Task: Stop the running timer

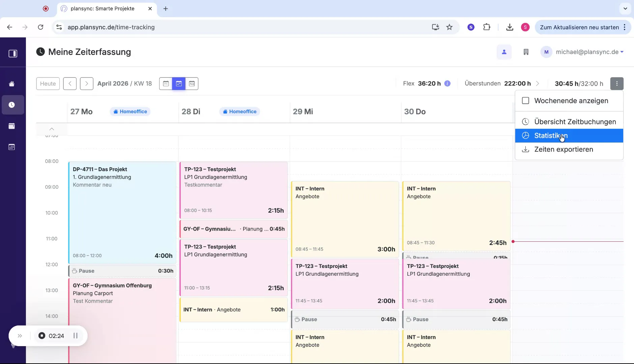Action: pyautogui.click(x=42, y=336)
